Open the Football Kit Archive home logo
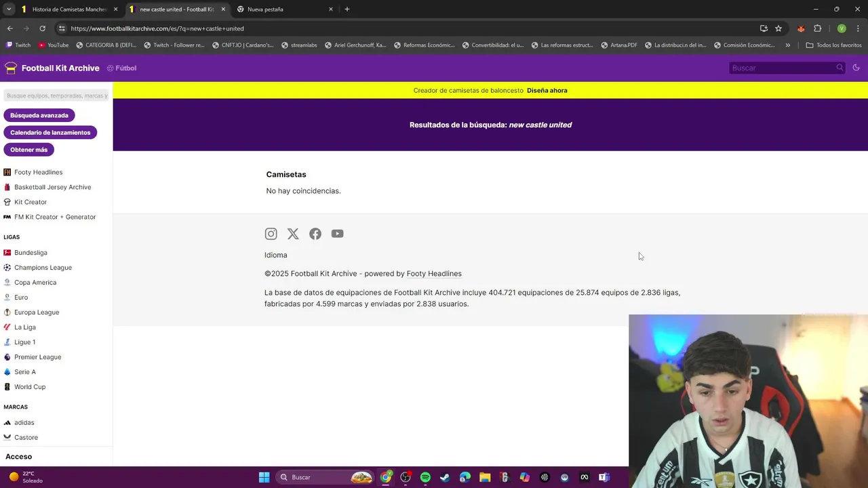868x488 pixels. point(52,68)
